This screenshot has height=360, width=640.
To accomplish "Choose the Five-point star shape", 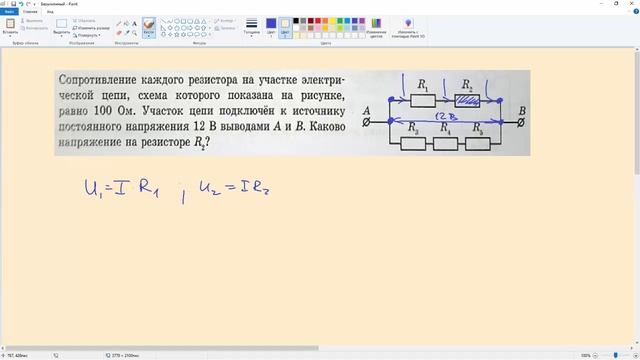I will [177, 35].
